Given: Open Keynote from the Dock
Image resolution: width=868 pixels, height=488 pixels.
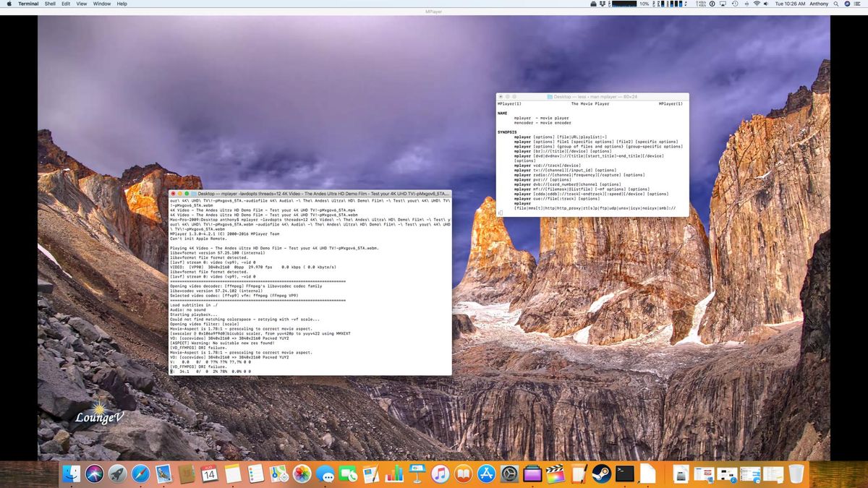Looking at the screenshot, I should [418, 475].
